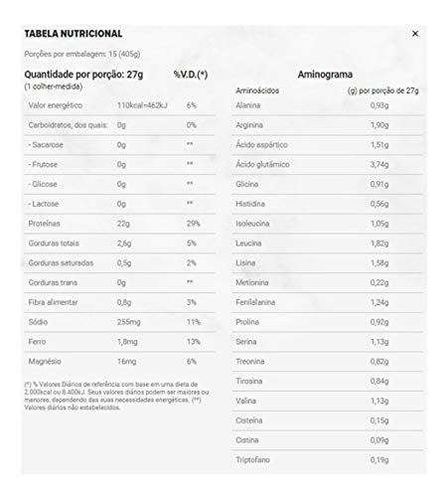Close the Tabela Nutricional popup
Viewport: 448px width, 497px height.
415,34
